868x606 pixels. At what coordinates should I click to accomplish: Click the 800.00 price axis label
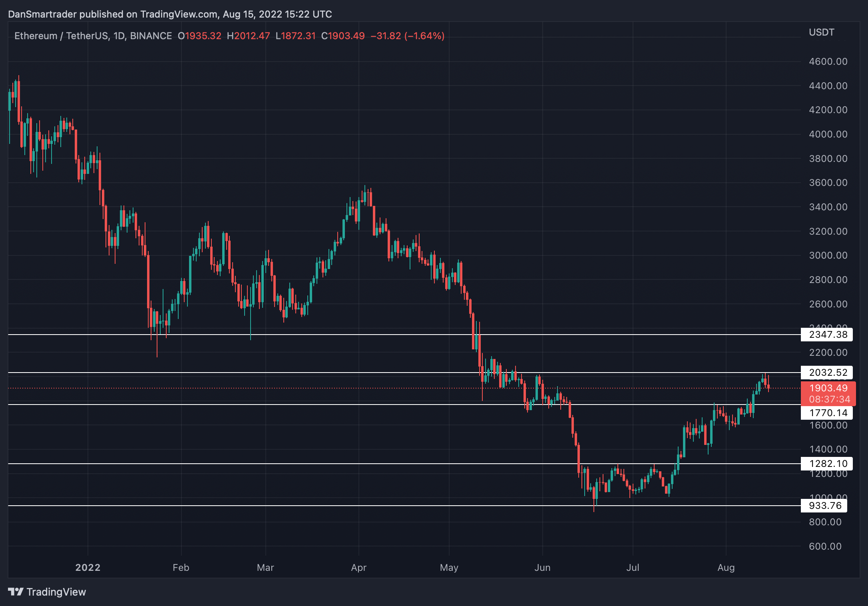pyautogui.click(x=825, y=522)
